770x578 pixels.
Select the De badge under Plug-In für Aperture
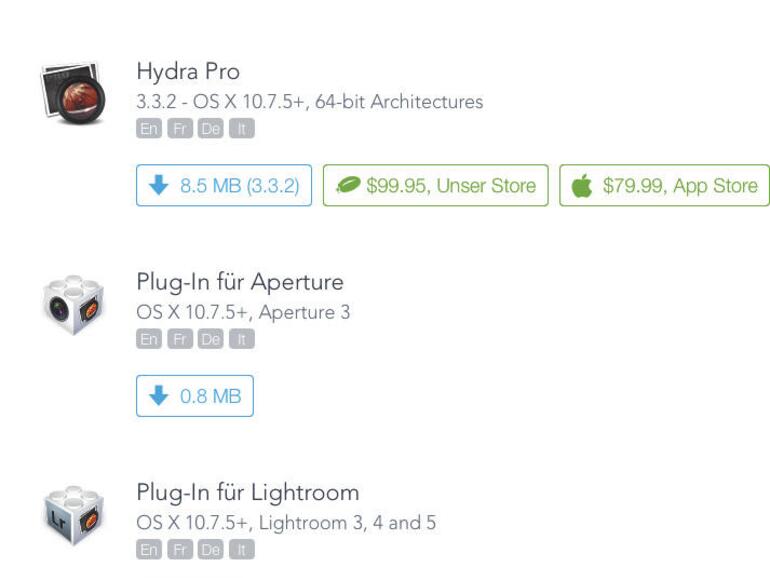tap(210, 339)
